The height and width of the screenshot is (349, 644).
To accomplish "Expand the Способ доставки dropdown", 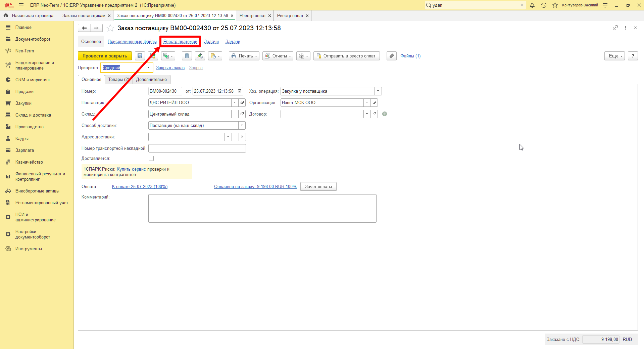I will click(242, 125).
